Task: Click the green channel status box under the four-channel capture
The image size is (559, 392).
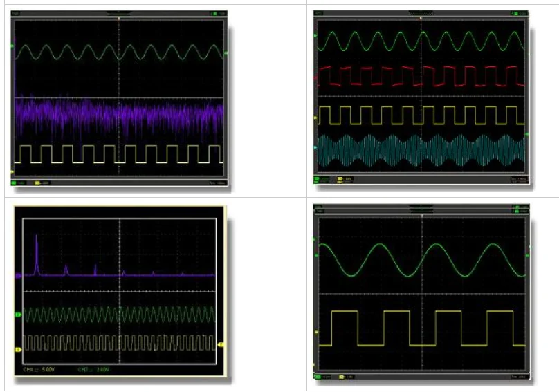Action: (322, 179)
